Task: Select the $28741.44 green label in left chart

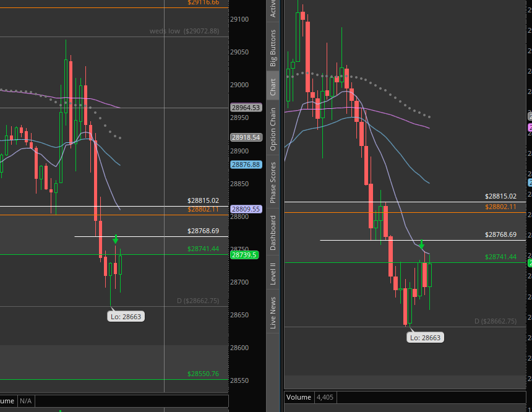Action: pyautogui.click(x=204, y=249)
